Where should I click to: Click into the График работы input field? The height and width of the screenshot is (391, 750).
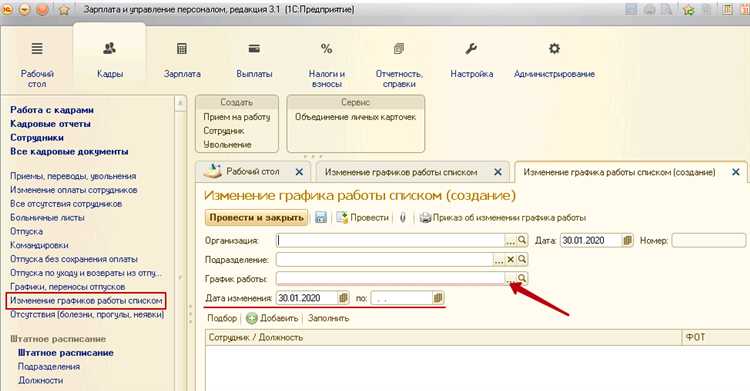(390, 279)
